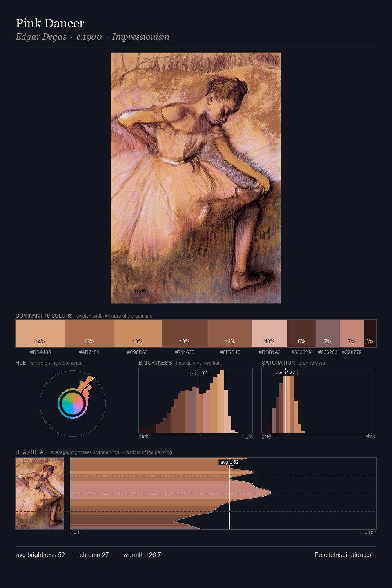Click the hue color wheel
This screenshot has height=588, width=392.
point(73,403)
